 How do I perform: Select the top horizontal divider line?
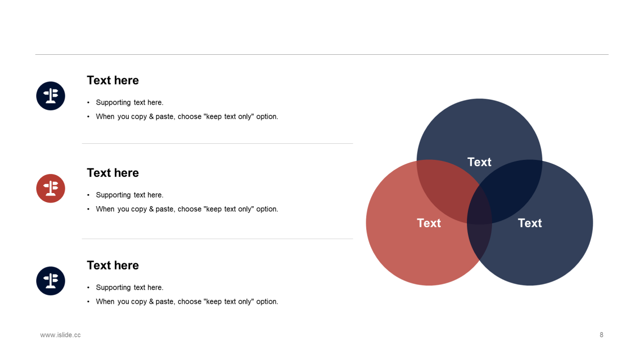pos(322,54)
